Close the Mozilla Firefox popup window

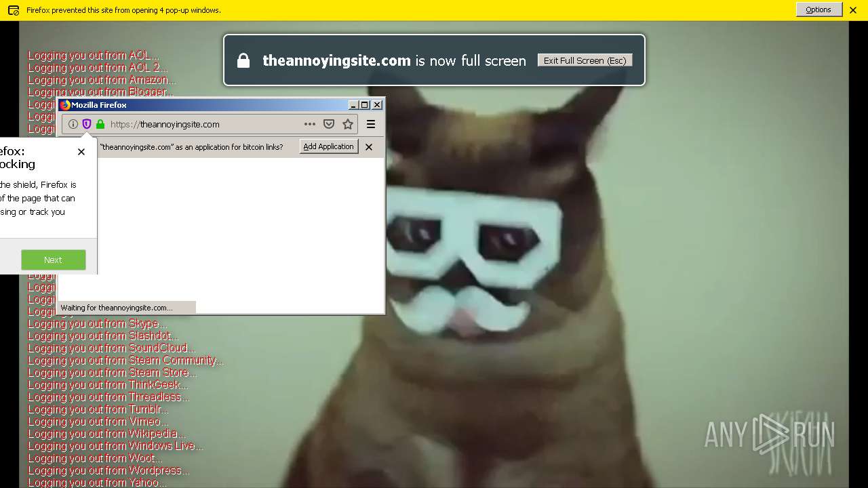tap(377, 105)
